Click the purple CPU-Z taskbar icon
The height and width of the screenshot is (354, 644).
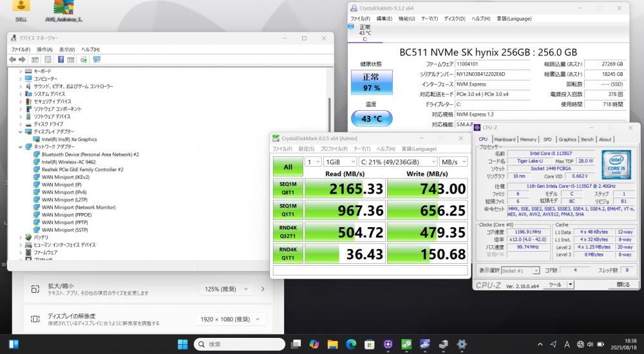click(388, 344)
